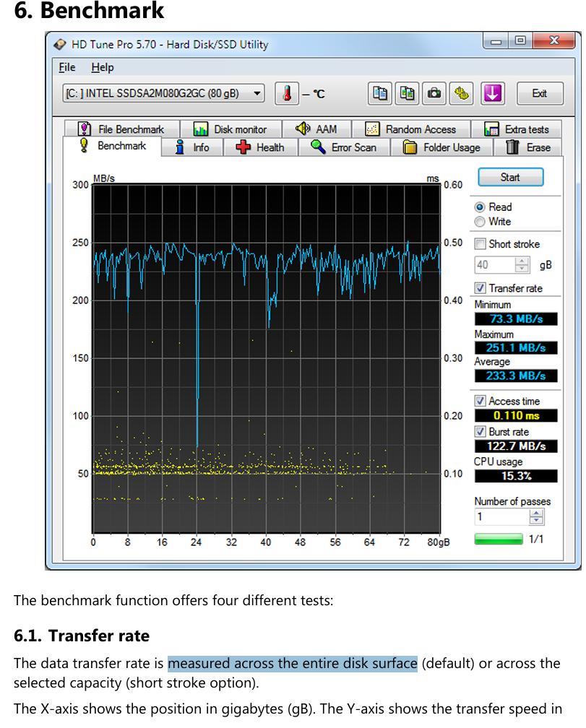Select the Write radio button
The width and height of the screenshot is (586, 728).
point(480,222)
